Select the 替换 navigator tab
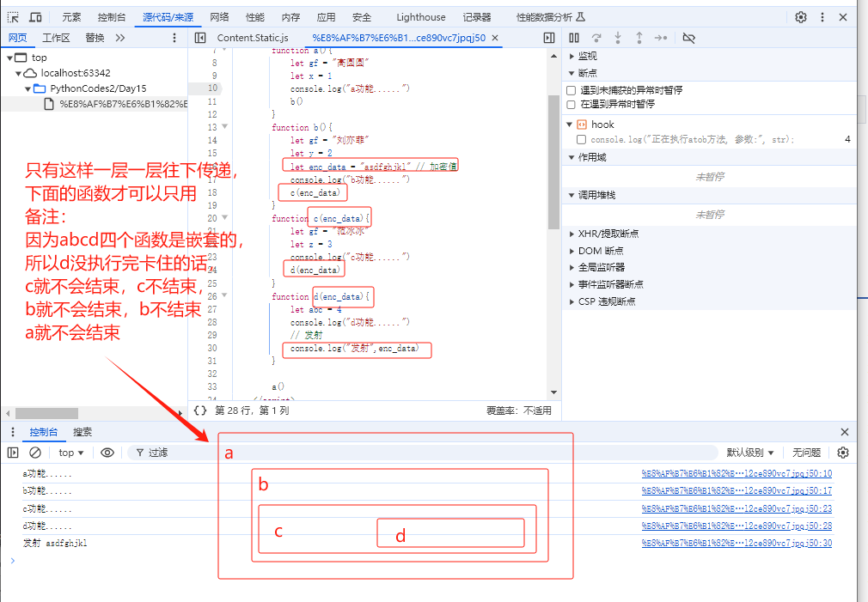The height and width of the screenshot is (602, 868). click(95, 38)
